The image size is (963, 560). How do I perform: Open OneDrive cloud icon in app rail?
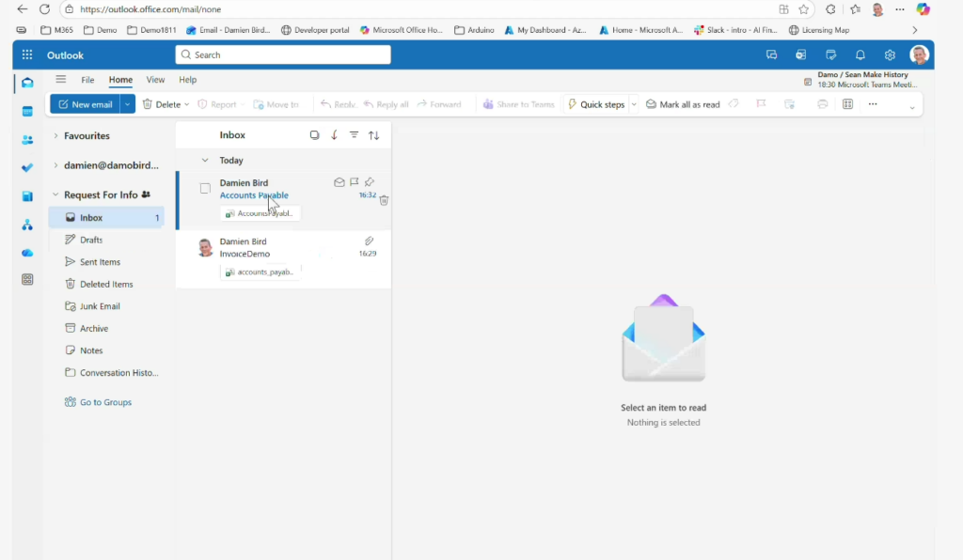click(27, 253)
